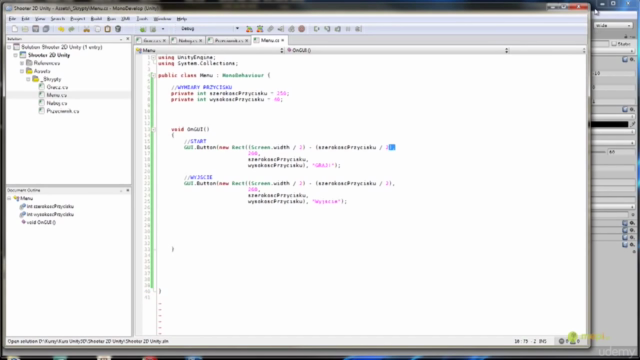
Task: Click the Undo arrow icon
Action: click(x=61, y=29)
